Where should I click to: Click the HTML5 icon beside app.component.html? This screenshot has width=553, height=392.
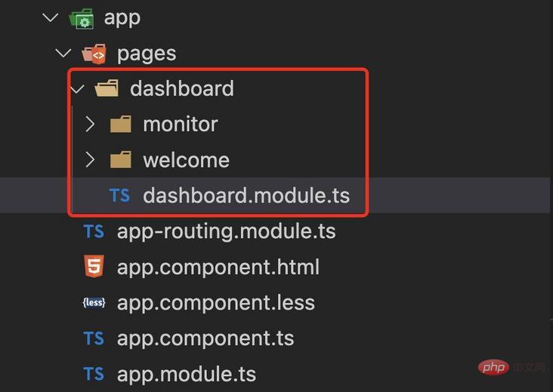coord(94,267)
